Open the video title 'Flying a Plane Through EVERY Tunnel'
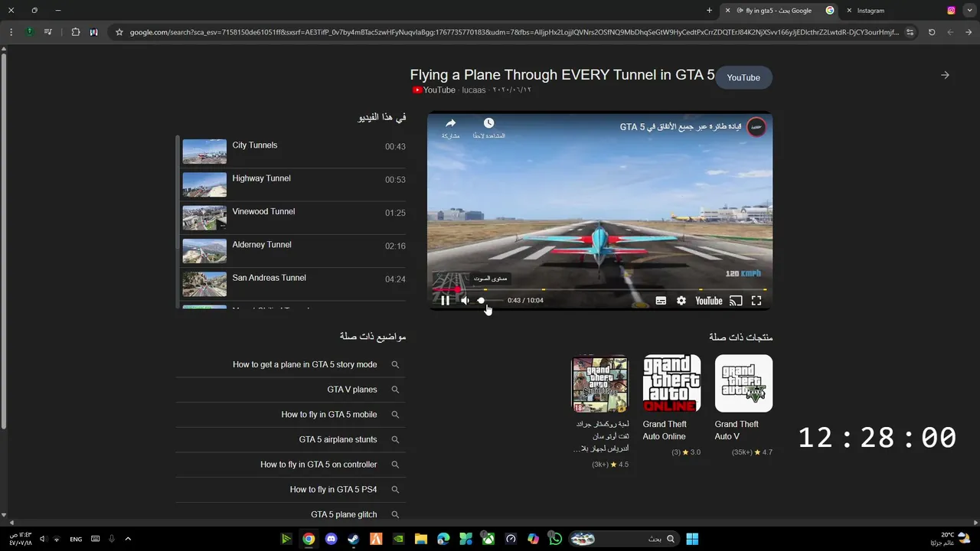This screenshot has width=980, height=551. tap(562, 75)
